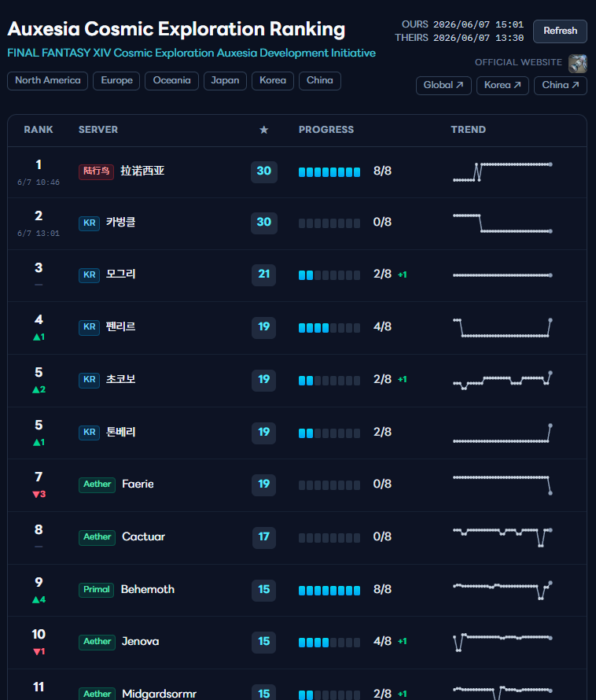Click the trend sparkline for 초코보

click(502, 381)
